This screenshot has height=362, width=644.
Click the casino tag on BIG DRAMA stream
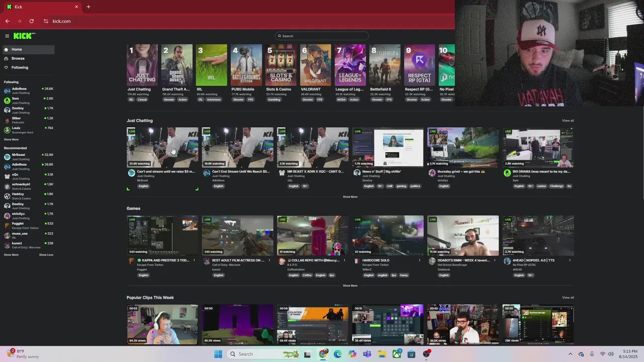point(541,186)
